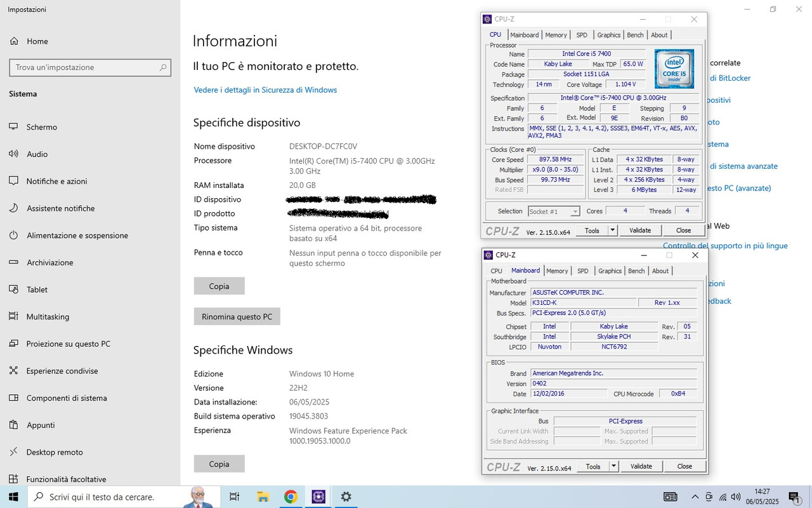Click the device name DESKTOP-DC7FC0V
Viewport: 812px width, 508px height.
tap(323, 147)
